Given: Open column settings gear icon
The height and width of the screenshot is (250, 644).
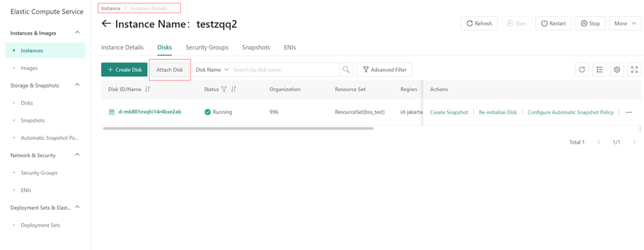Looking at the screenshot, I should pyautogui.click(x=617, y=70).
